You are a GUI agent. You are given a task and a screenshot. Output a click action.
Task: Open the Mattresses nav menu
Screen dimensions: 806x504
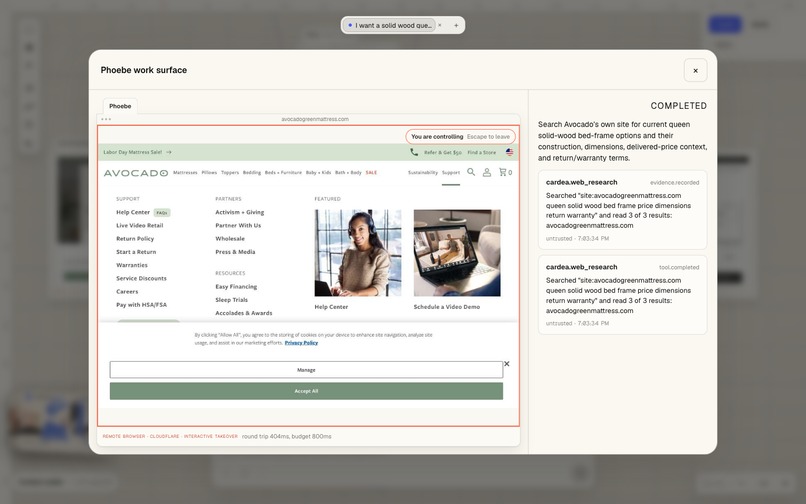tap(185, 173)
